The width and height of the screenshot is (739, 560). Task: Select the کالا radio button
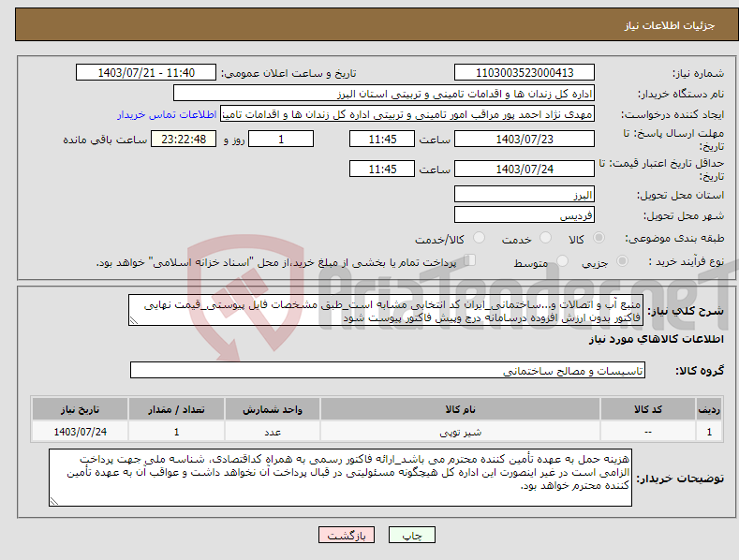point(599,238)
